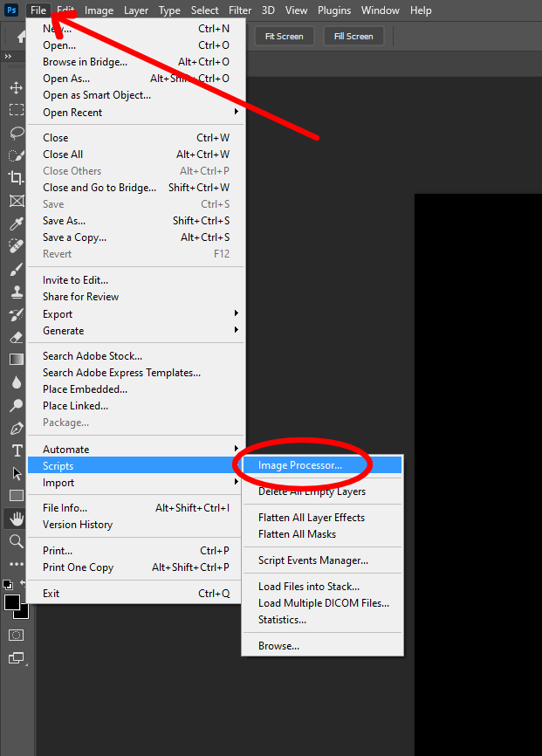
Task: Open the Layer menu
Action: tap(136, 10)
